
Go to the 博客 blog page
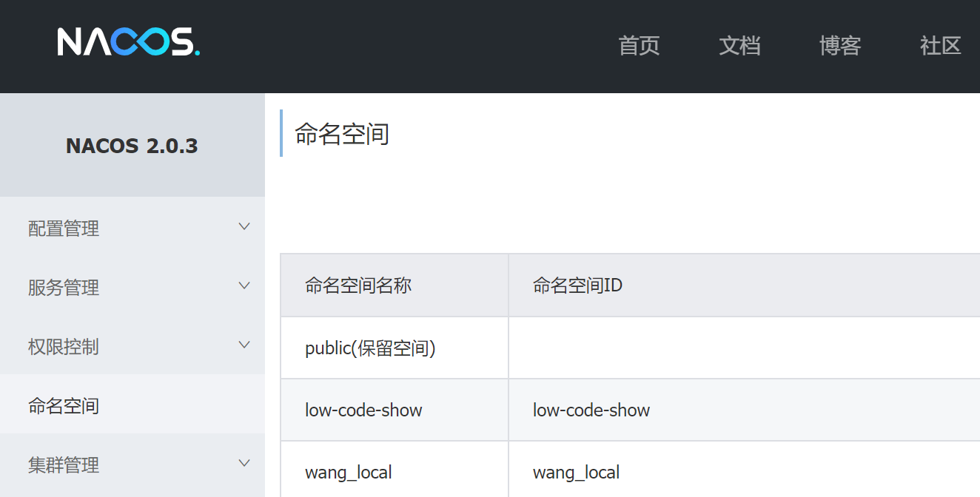coord(840,46)
